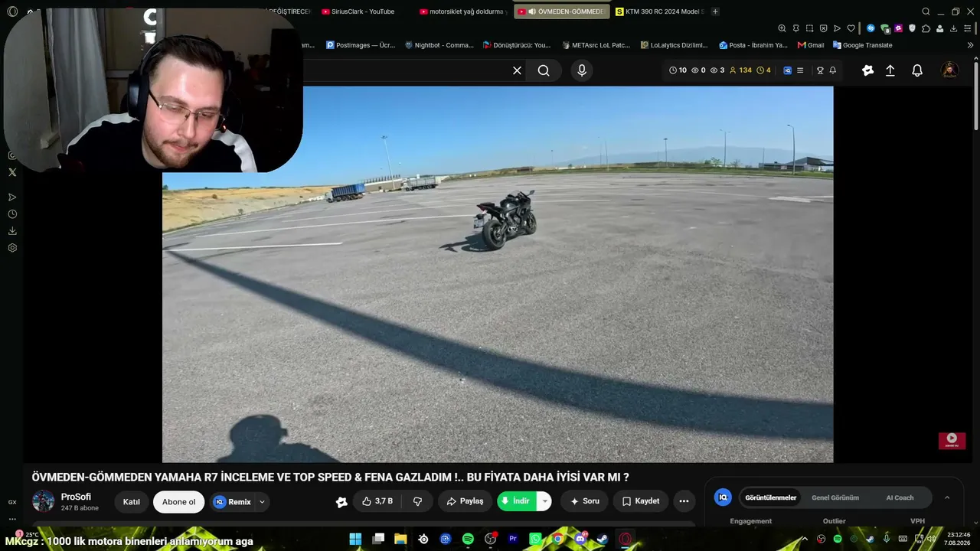Show more bookmarks with double chevron
Viewport: 980px width, 551px height.
(970, 45)
